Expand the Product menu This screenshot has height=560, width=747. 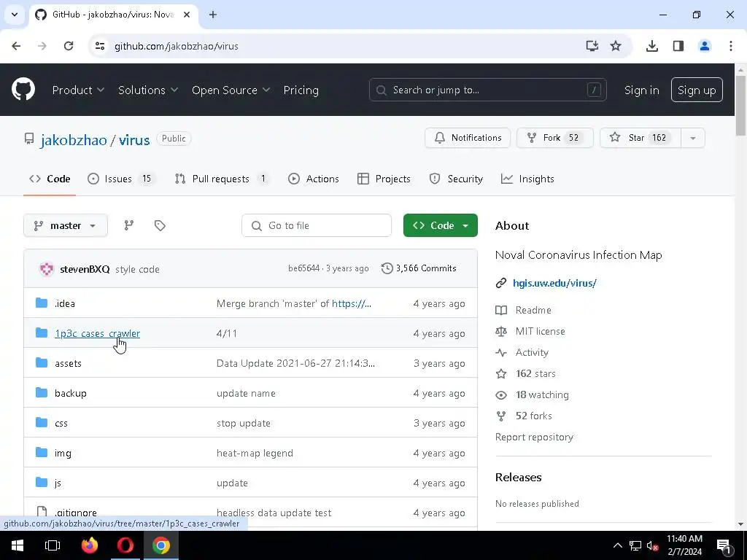(78, 90)
